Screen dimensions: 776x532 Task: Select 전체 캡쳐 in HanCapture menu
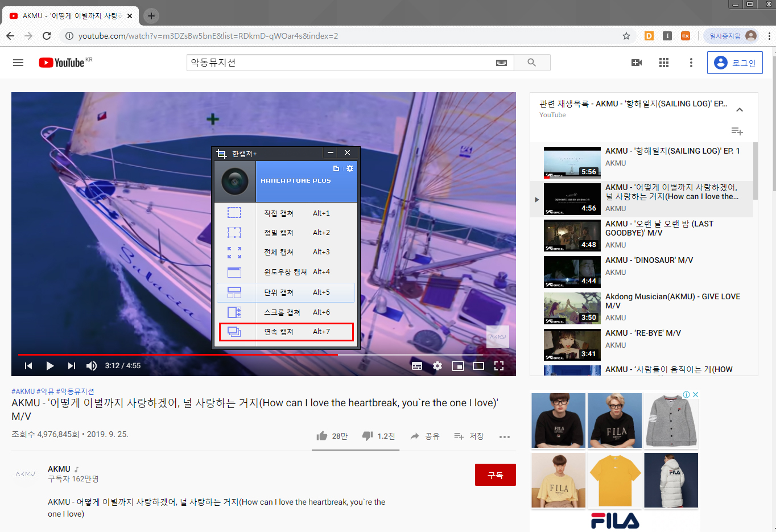tap(286, 252)
